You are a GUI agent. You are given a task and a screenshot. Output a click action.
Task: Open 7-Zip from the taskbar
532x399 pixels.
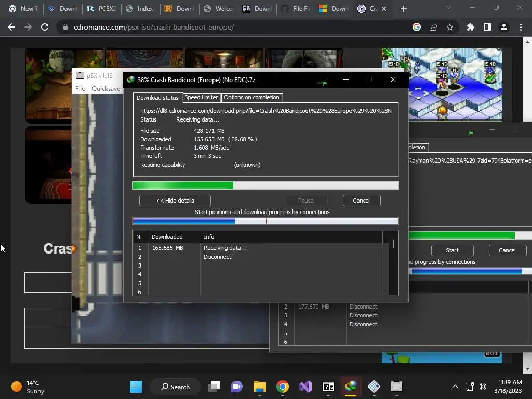[328, 387]
